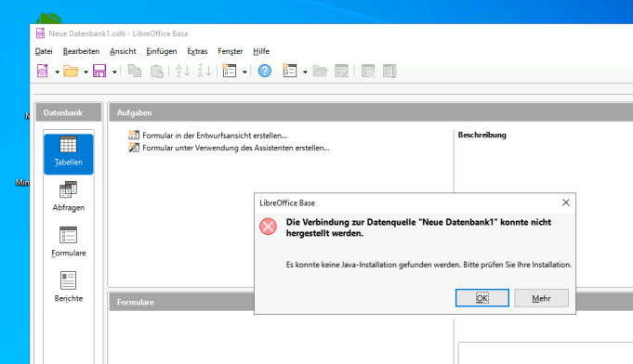This screenshot has width=633, height=364.
Task: Click the red error icon in dialog
Action: coord(268,227)
